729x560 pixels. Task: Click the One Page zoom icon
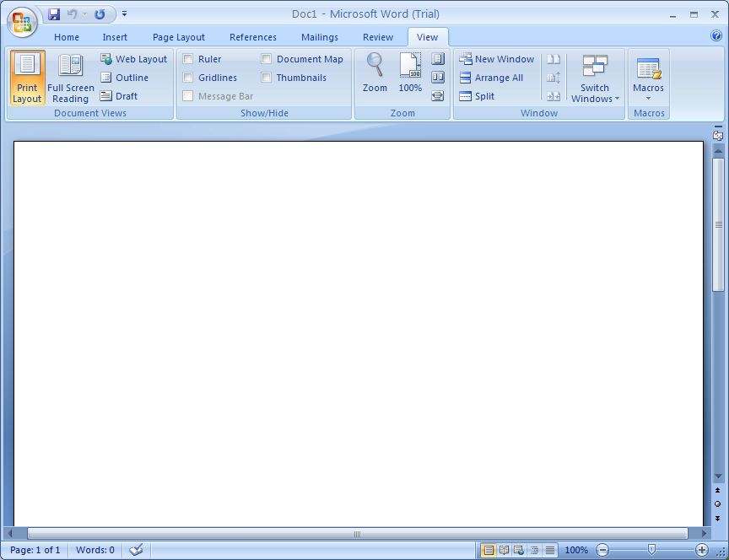click(438, 59)
